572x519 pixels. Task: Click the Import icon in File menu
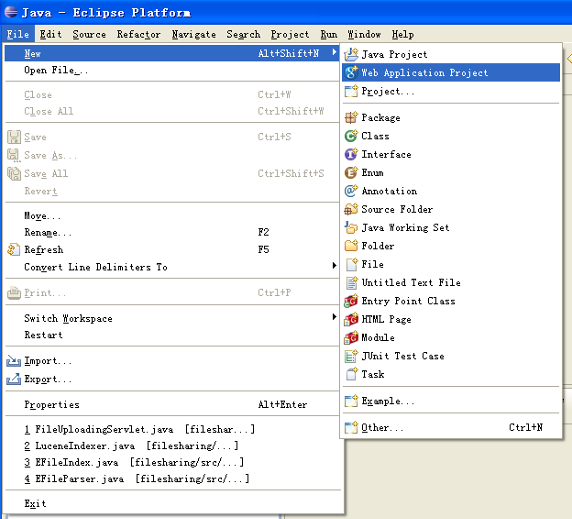pos(13,361)
